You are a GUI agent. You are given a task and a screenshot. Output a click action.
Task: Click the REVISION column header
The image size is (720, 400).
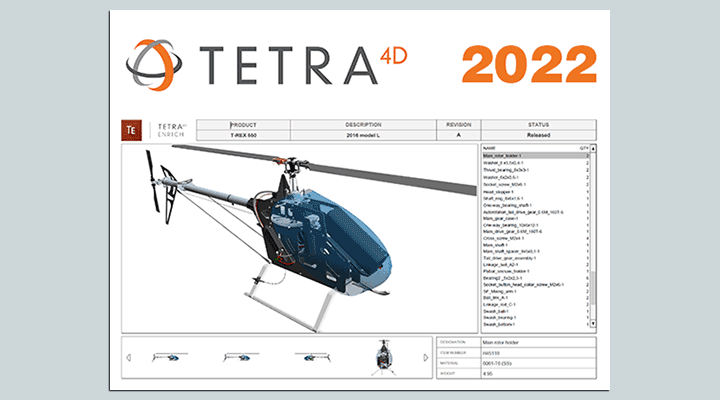coord(458,125)
